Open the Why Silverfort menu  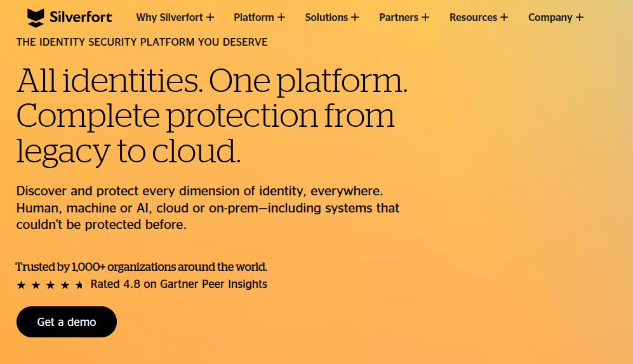(170, 17)
